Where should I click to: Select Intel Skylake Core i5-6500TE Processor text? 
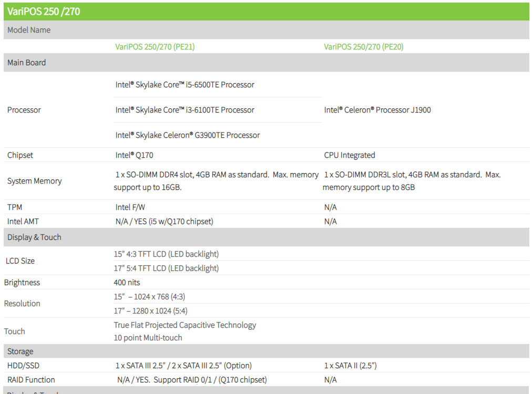(185, 85)
